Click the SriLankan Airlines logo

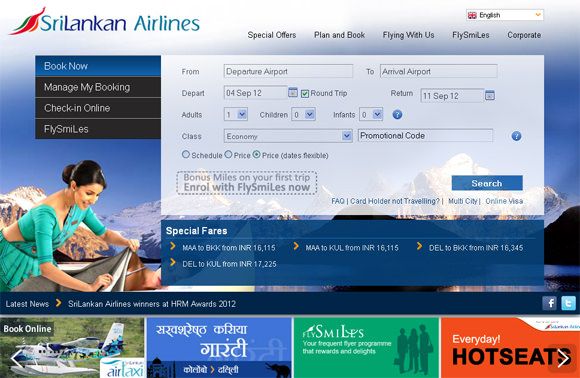click(x=104, y=21)
